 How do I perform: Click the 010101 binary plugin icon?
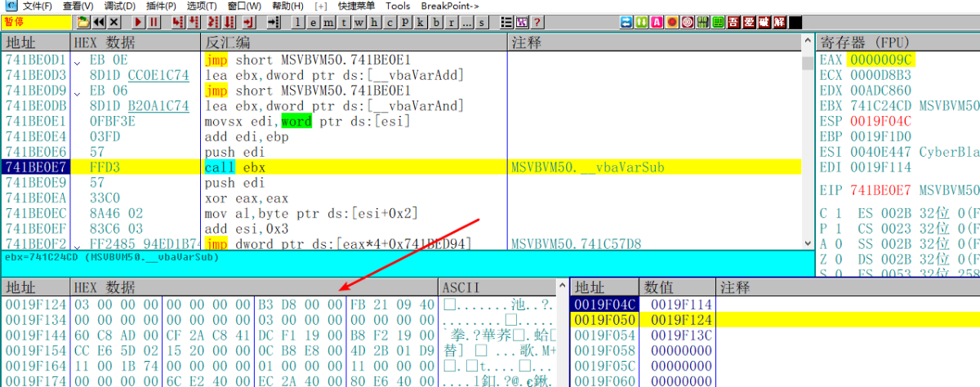[702, 21]
